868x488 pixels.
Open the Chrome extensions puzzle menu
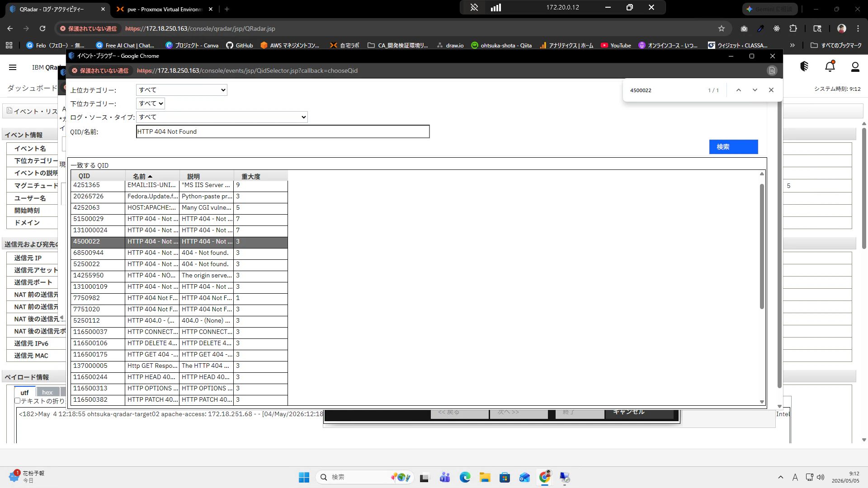tap(793, 28)
